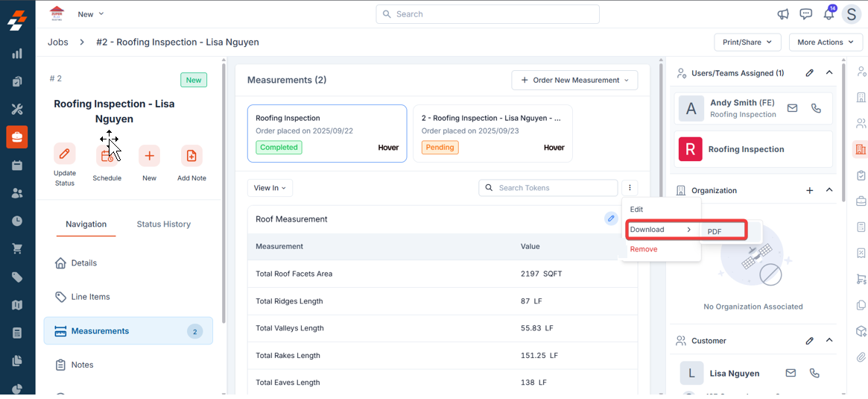
Task: Email Andy Smith via envelope icon
Action: tap(792, 108)
